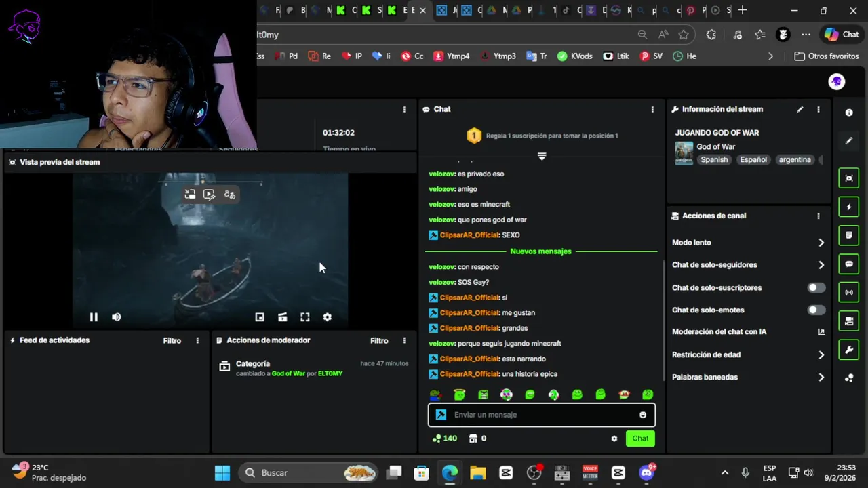Click the bottom dots icon in sidebar
The height and width of the screenshot is (488, 868).
tap(849, 378)
